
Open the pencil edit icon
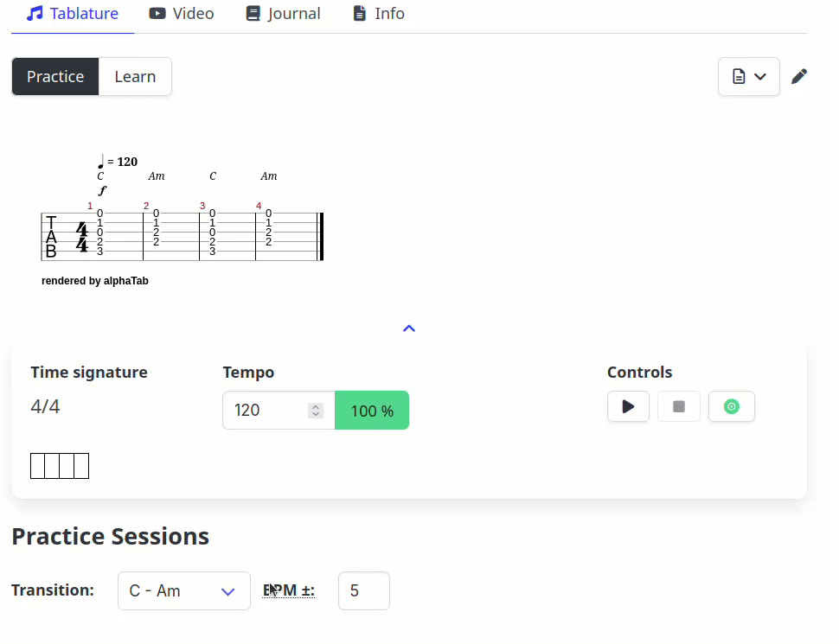coord(799,76)
